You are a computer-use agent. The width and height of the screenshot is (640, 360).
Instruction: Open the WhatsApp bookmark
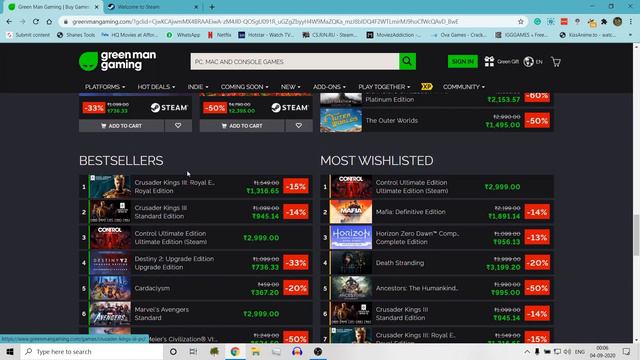click(183, 35)
